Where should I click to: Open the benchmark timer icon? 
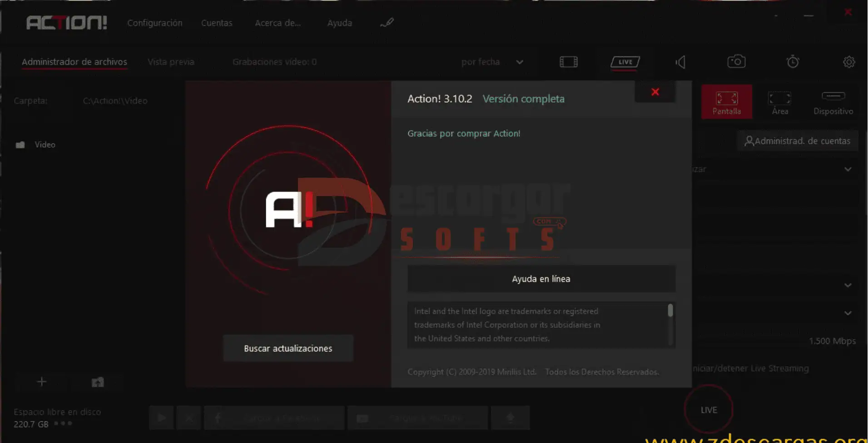tap(793, 61)
